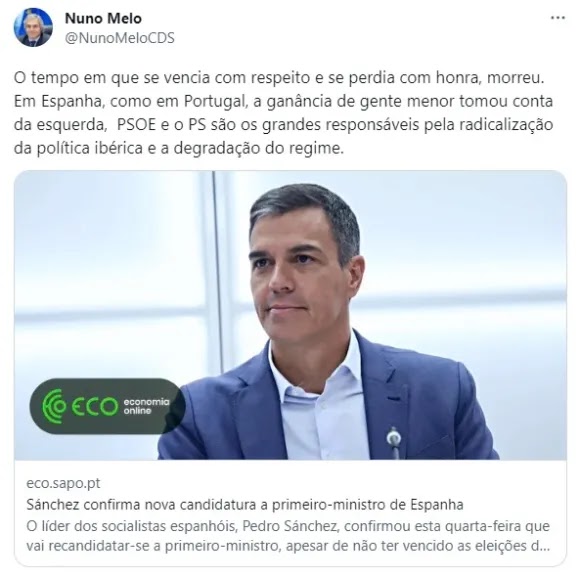Click description line 'vai recandidatar-se a primeiro-ministro'
This screenshot has height=578, width=580.
pos(288,546)
